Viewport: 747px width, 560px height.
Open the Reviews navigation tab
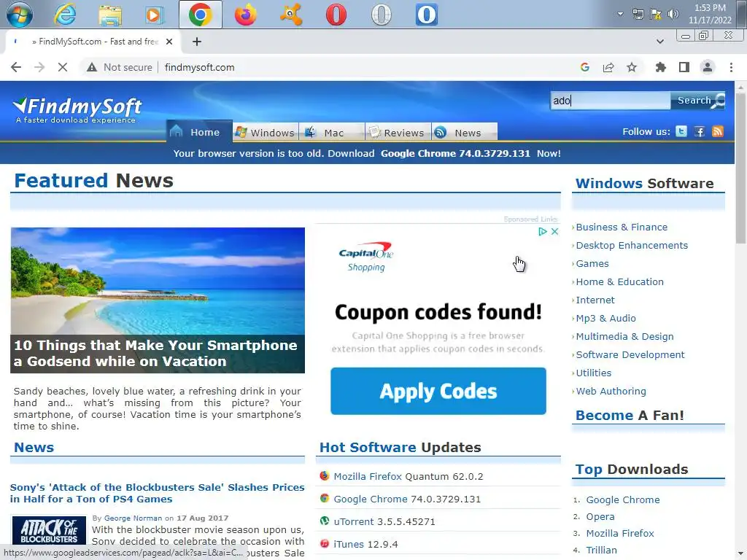398,132
